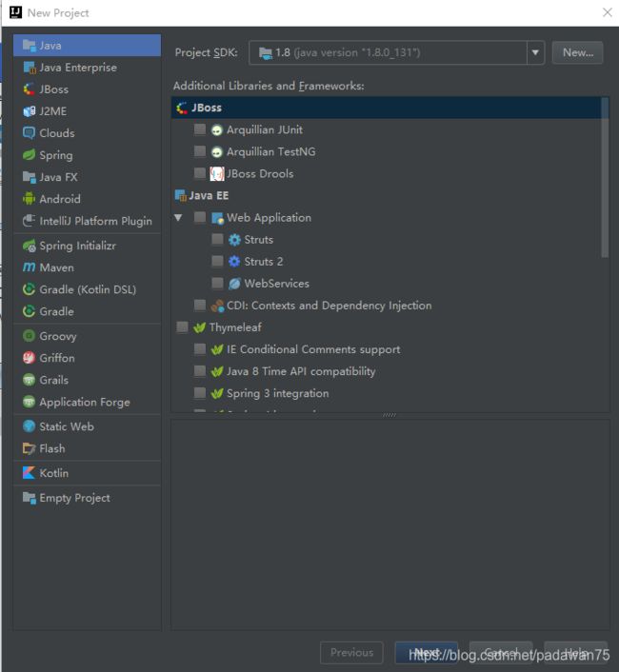This screenshot has height=672, width=619.
Task: Click the splitter handle below frameworks list
Action: click(389, 415)
